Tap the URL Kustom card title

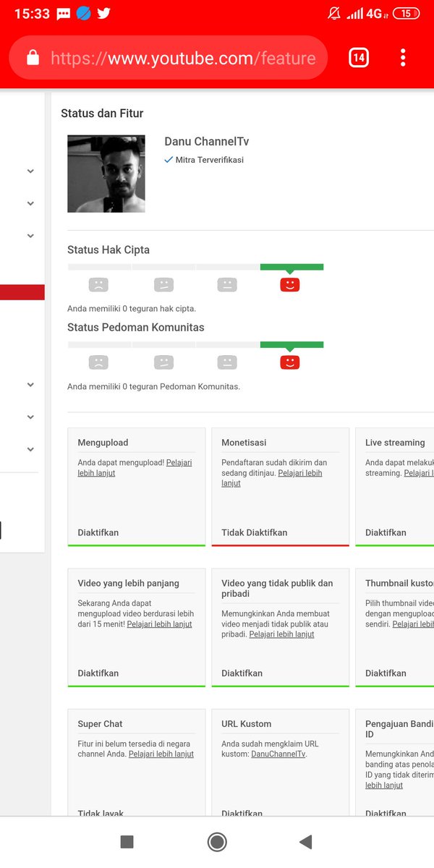pos(246,724)
